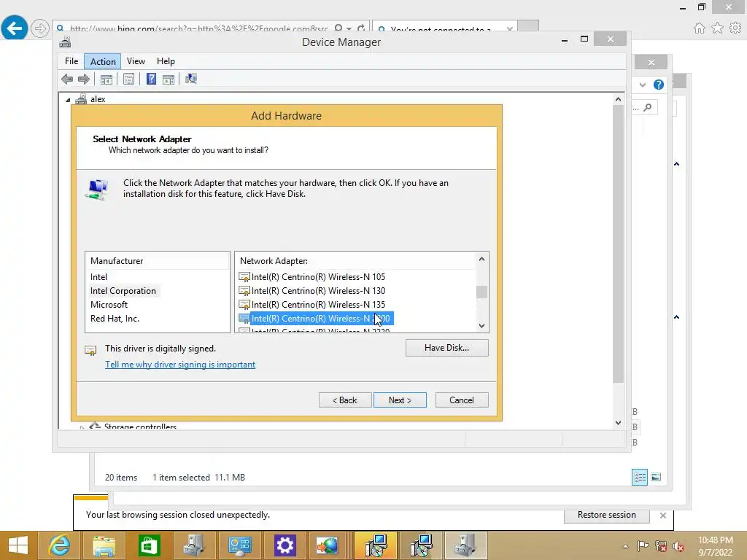
Task: Dismiss the browsing session notification bar
Action: coord(662,516)
